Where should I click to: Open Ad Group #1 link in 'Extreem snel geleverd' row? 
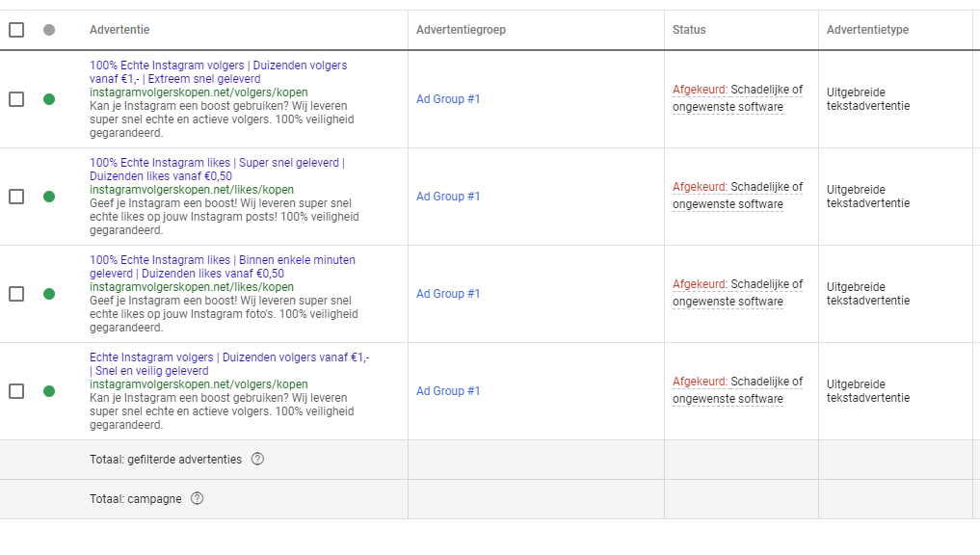[448, 98]
